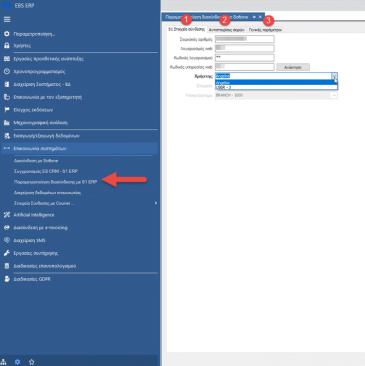Click the Ανάκτηση button
The image size is (365, 366).
[x=293, y=67]
